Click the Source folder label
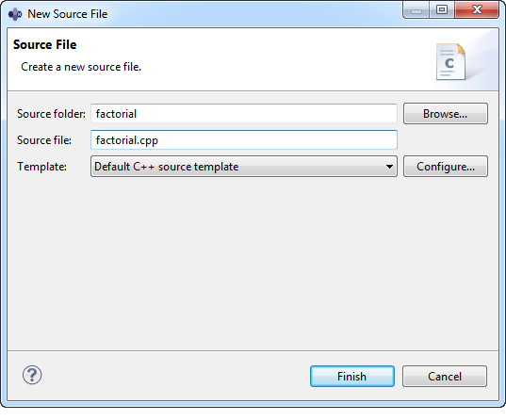506x420 pixels. [x=51, y=114]
